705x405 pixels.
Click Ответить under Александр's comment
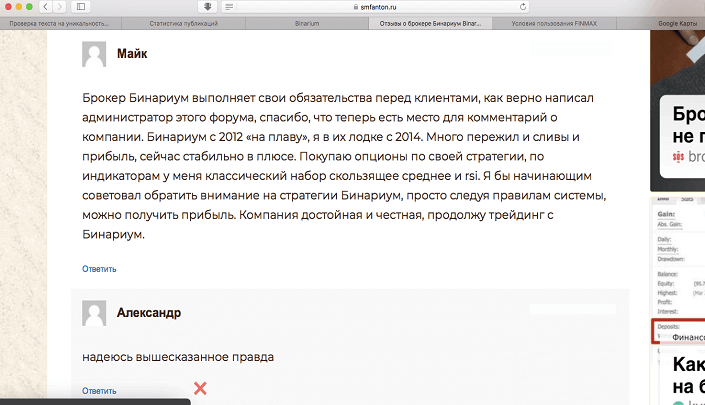pyautogui.click(x=99, y=391)
